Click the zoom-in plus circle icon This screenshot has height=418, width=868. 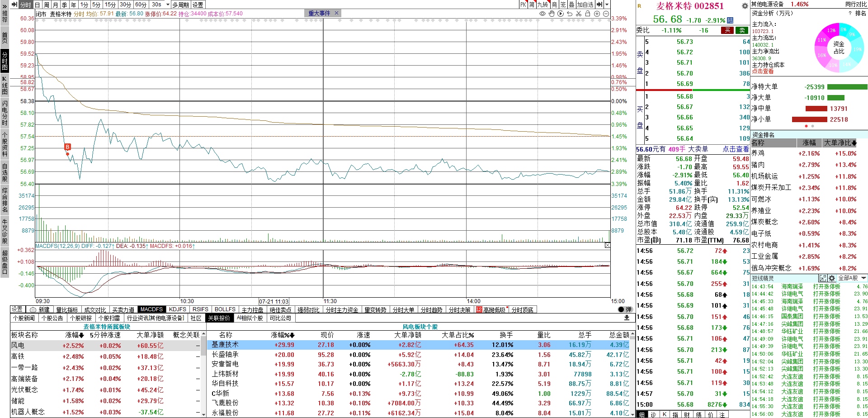(597, 14)
